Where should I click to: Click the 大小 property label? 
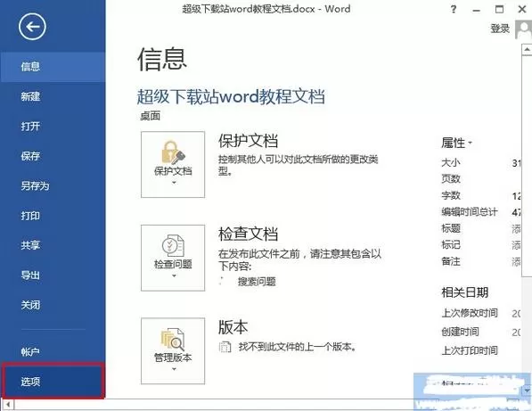pos(451,163)
